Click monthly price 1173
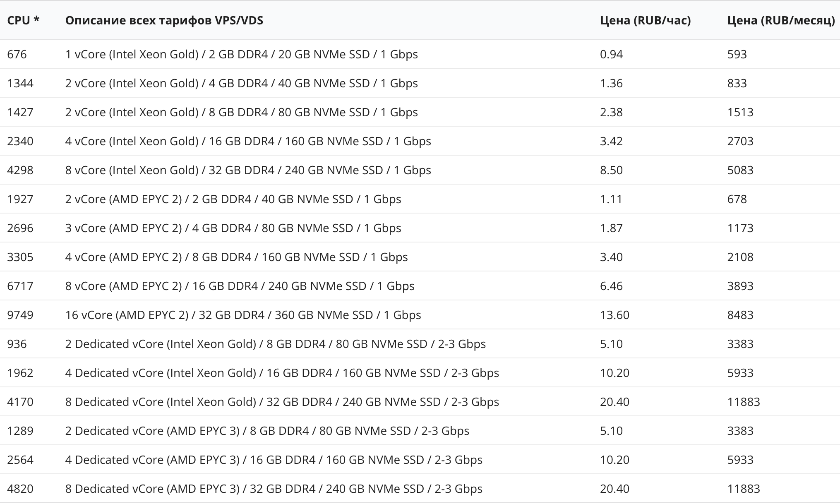The image size is (840, 504). tap(740, 228)
